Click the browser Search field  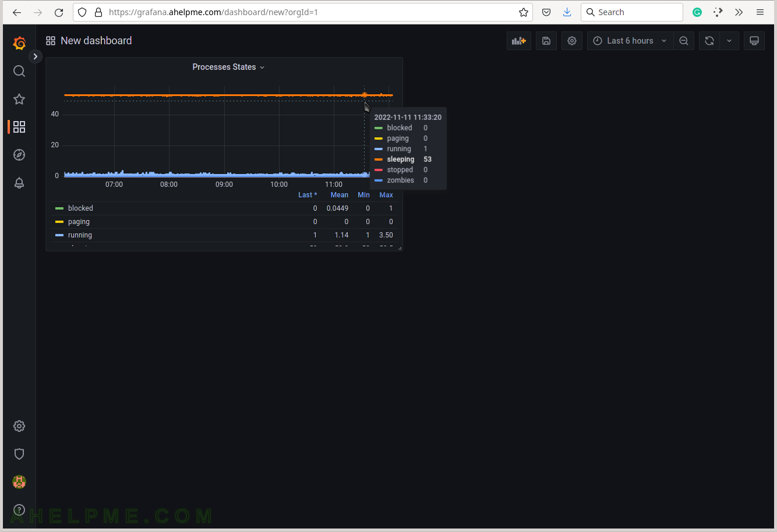631,12
